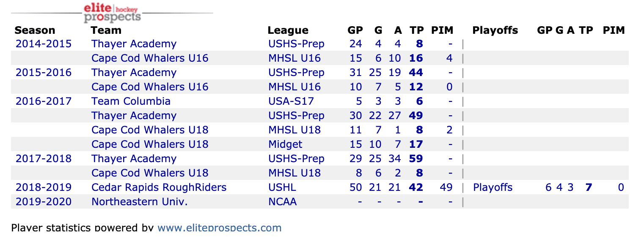
Task: View the 2018-2019 season
Action: click(44, 187)
